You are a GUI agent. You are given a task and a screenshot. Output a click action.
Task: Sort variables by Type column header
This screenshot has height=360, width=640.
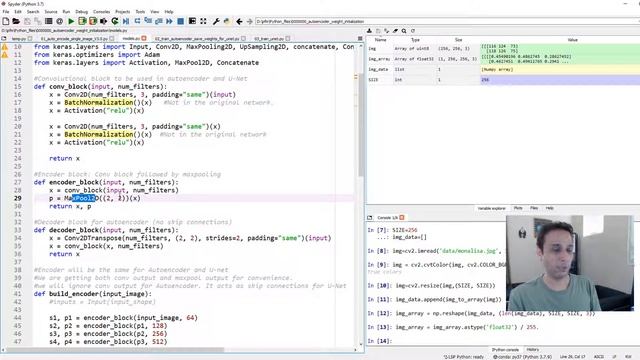click(x=415, y=40)
